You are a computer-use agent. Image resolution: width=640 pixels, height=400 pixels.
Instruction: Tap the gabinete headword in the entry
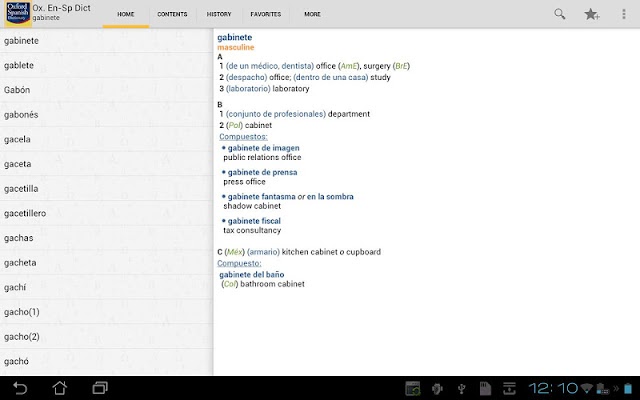tap(235, 37)
